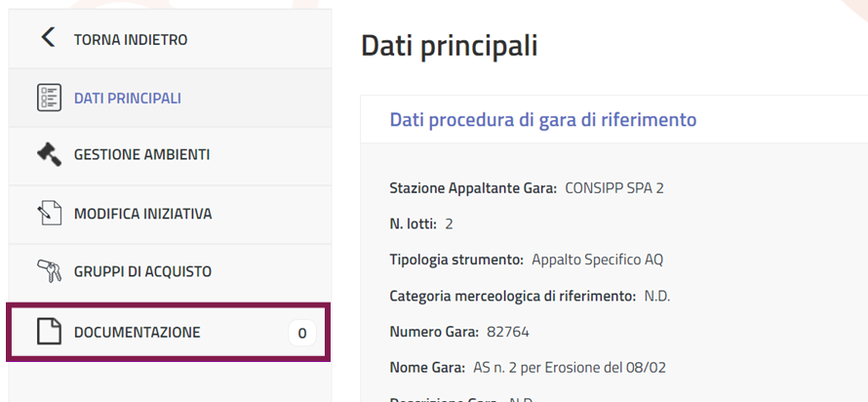Select the Dati Principali menu label
The width and height of the screenshot is (868, 402).
click(x=127, y=99)
